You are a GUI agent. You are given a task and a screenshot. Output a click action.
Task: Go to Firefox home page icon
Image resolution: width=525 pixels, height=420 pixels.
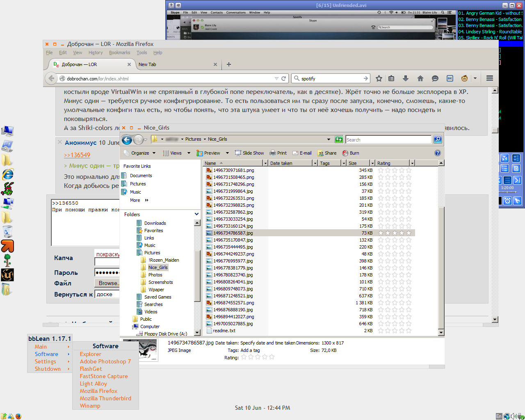tap(420, 78)
